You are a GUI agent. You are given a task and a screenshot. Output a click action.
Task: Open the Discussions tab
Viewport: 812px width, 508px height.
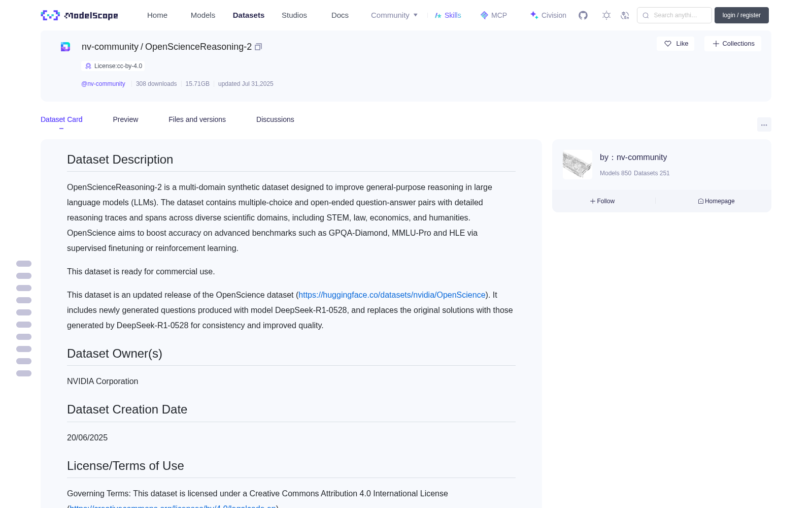(x=275, y=119)
